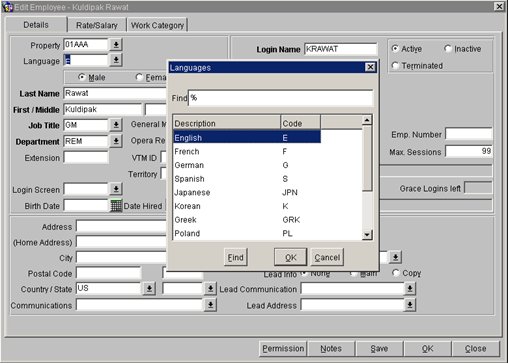Open the Permission button
This screenshot has width=508, height=364.
click(x=283, y=348)
